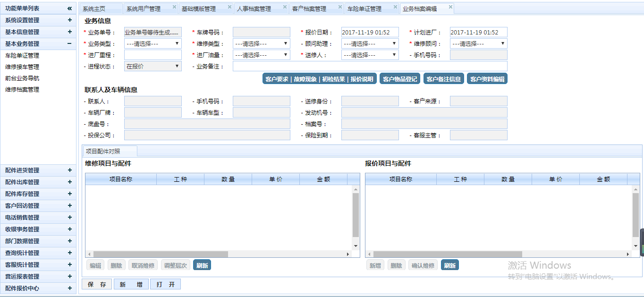644x297 pixels.
Task: Collapse the 基本业务管理 section
Action: [69, 44]
